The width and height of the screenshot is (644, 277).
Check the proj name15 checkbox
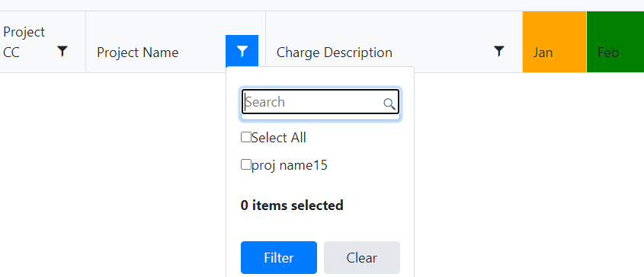[x=245, y=165]
